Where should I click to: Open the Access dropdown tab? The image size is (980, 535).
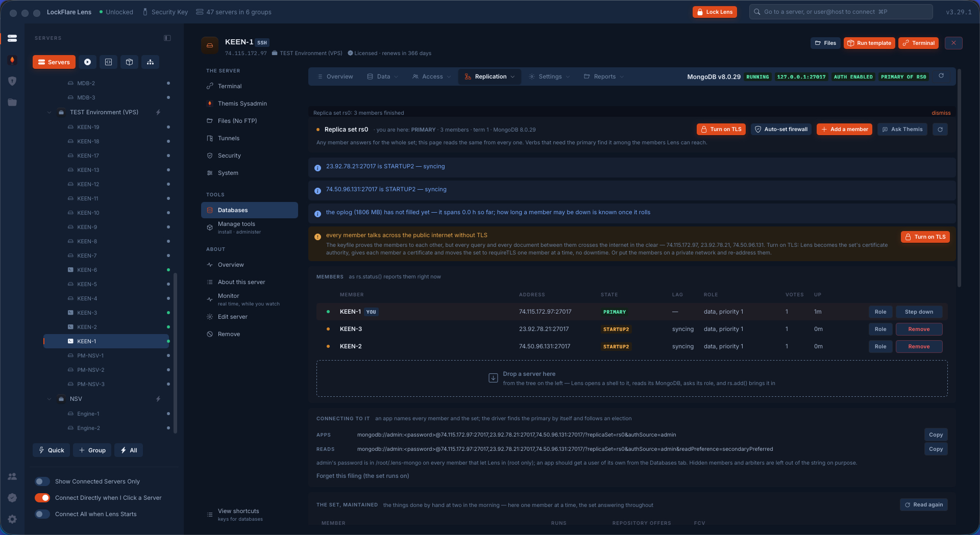[432, 77]
